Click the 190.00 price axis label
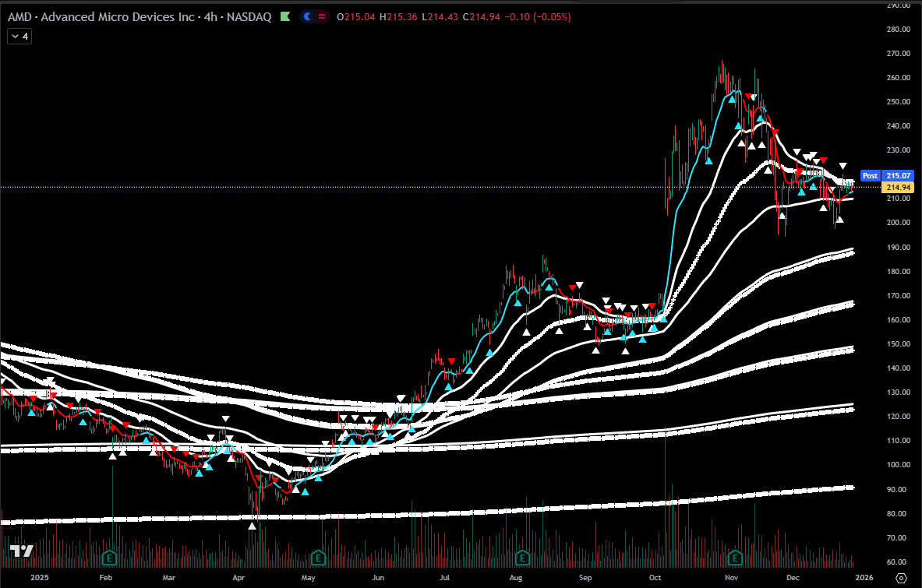 tap(898, 248)
